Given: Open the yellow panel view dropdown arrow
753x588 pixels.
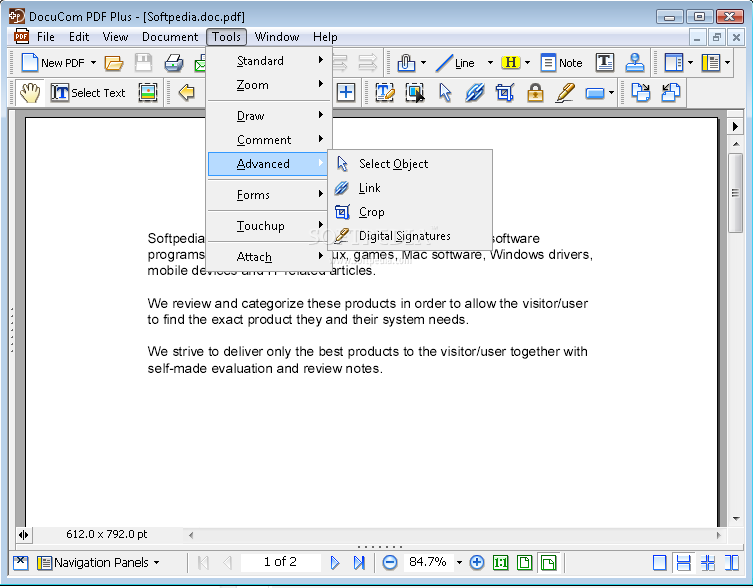Looking at the screenshot, I should point(728,63).
